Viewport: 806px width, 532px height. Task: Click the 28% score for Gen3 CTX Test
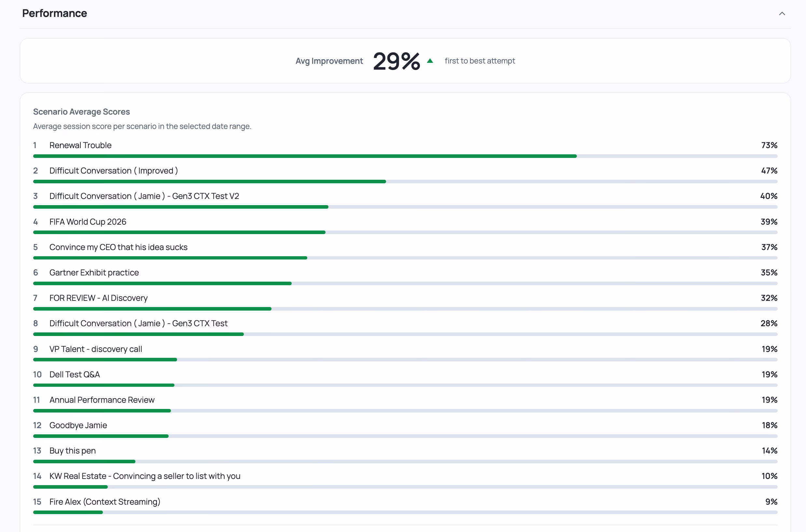(769, 323)
